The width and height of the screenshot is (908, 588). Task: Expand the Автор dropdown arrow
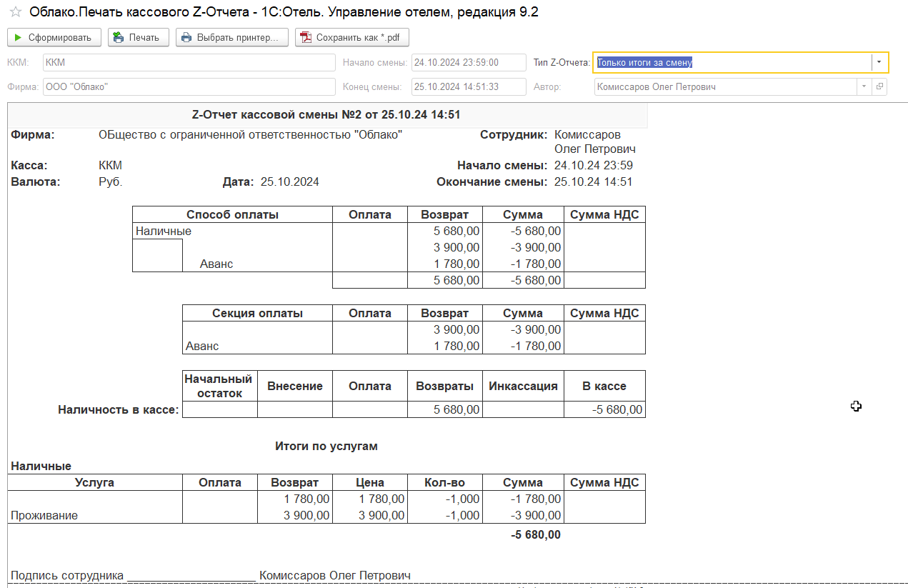pyautogui.click(x=864, y=86)
